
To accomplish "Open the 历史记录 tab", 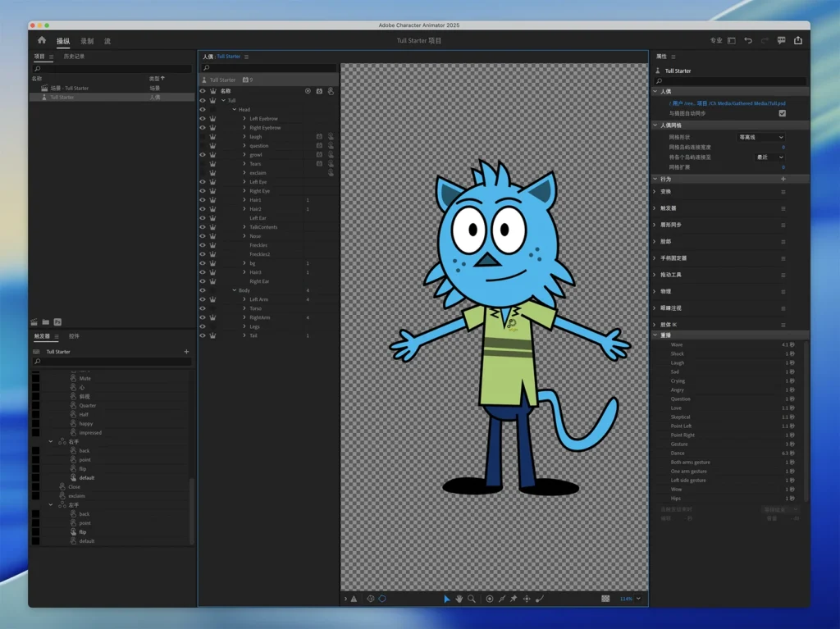I will pos(74,57).
